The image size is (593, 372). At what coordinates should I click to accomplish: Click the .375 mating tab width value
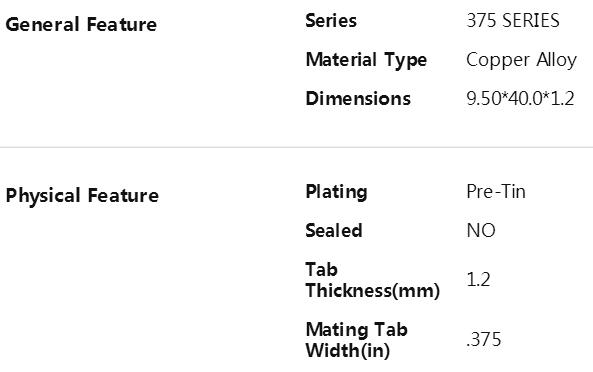click(x=484, y=339)
